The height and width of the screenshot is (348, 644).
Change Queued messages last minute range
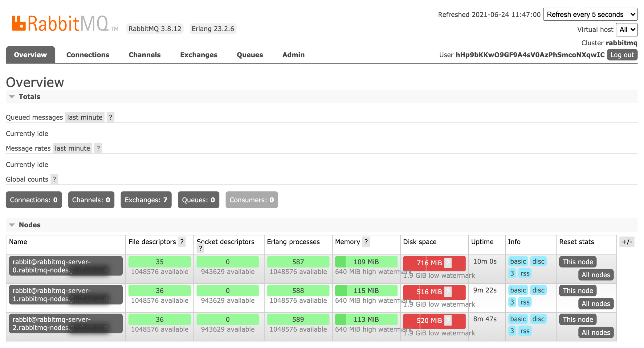(x=85, y=117)
